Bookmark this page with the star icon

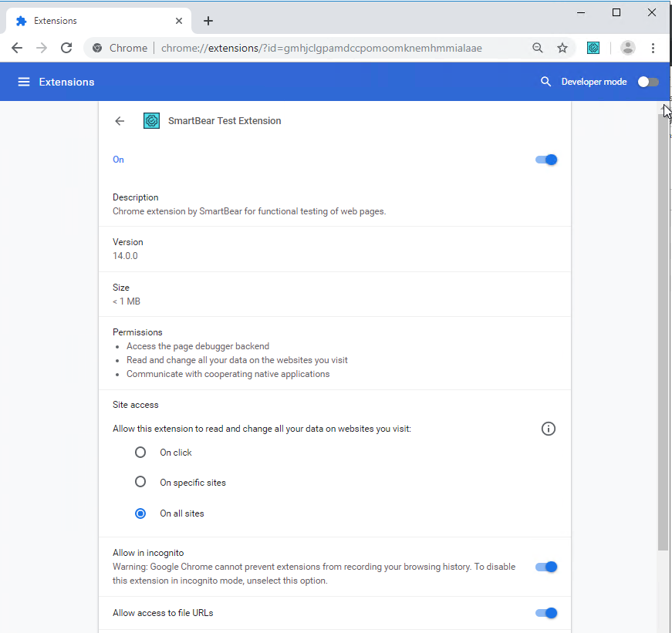562,48
